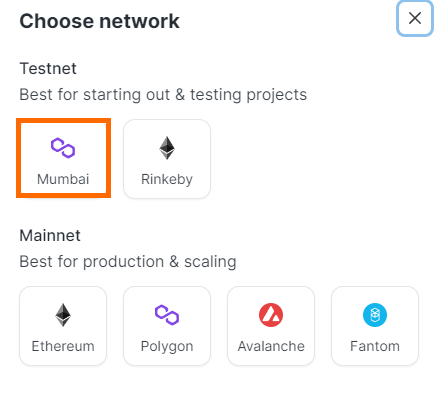
Task: Click the Avalanche text label
Action: click(271, 346)
